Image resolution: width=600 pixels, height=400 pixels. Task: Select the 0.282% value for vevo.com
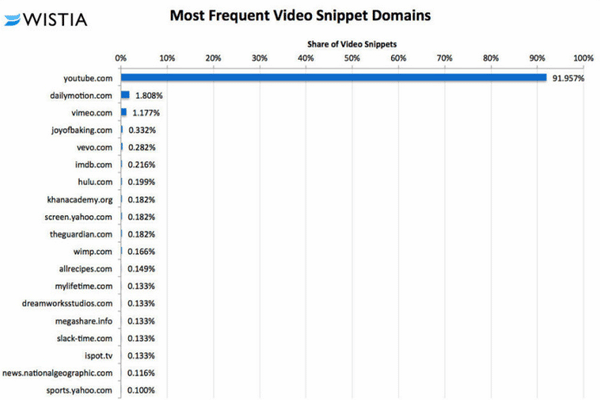pyautogui.click(x=142, y=148)
